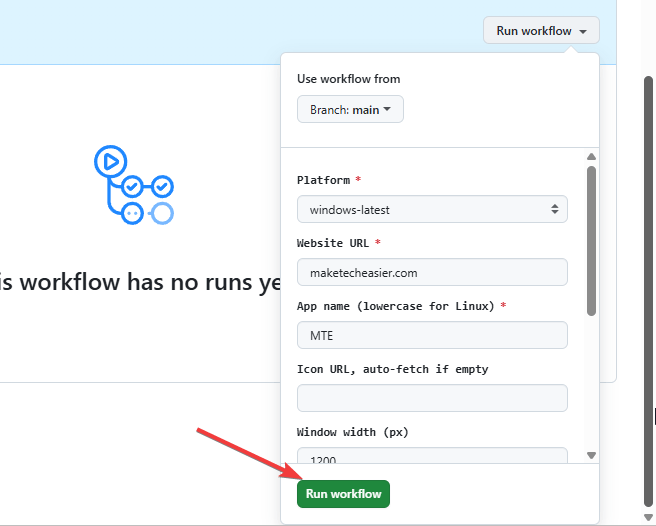The height and width of the screenshot is (526, 656).
Task: Click the form panel scroll up arrow
Action: point(591,157)
